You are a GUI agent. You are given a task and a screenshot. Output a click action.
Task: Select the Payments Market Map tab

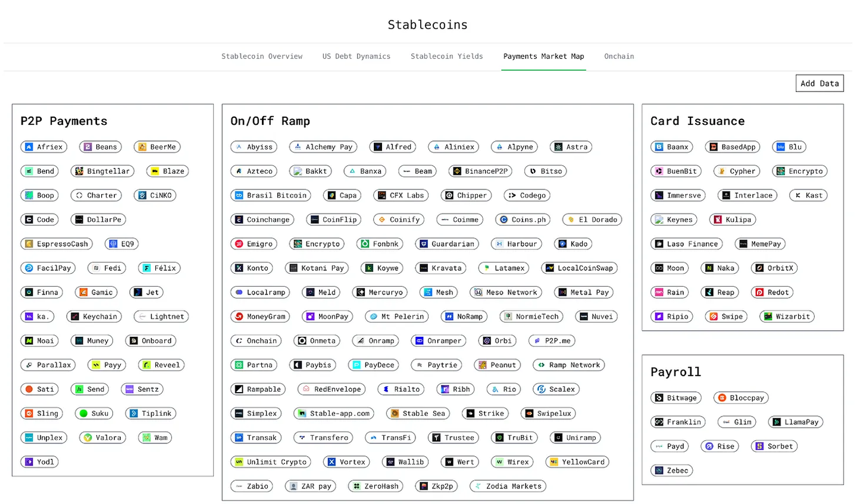tap(544, 57)
